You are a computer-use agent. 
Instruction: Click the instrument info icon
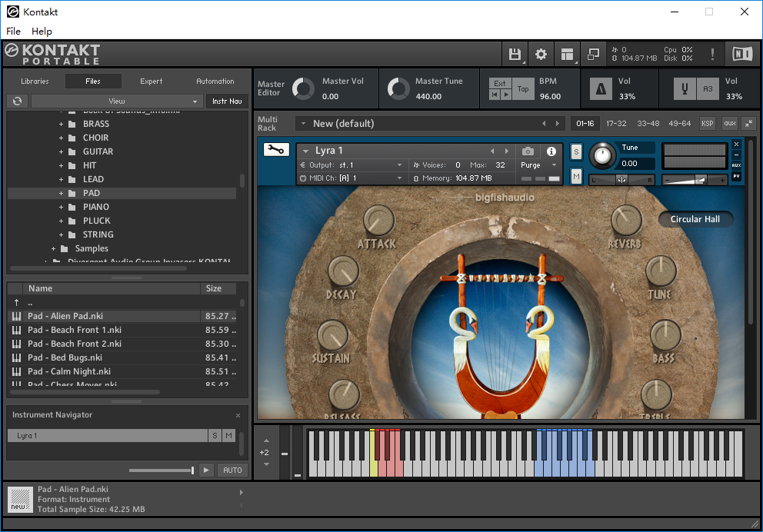[551, 151]
